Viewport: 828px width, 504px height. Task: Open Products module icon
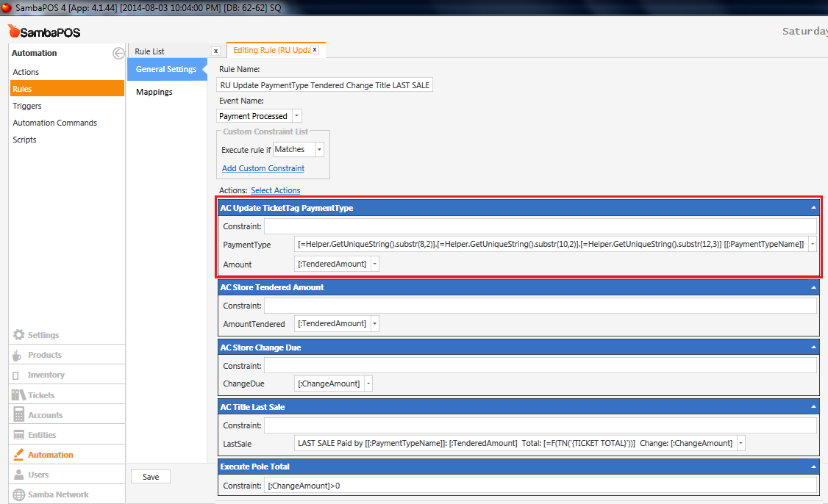tap(18, 355)
